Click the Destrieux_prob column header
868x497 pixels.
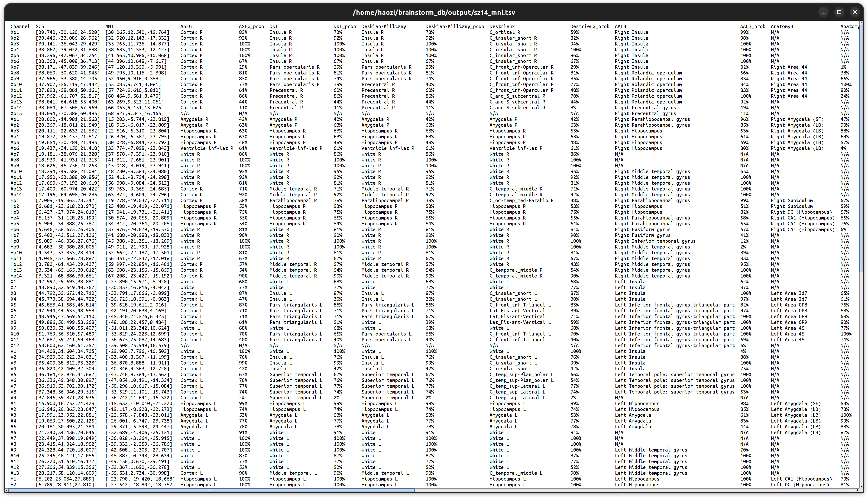click(x=589, y=26)
